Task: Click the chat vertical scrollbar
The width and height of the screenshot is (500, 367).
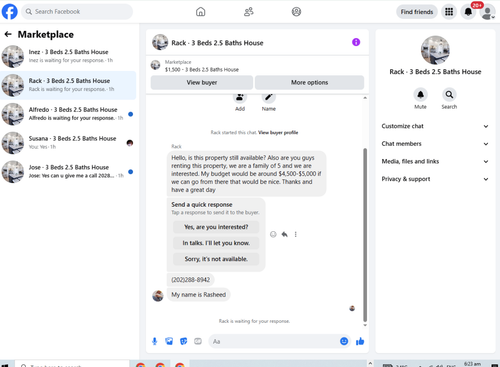Action: tap(365, 235)
